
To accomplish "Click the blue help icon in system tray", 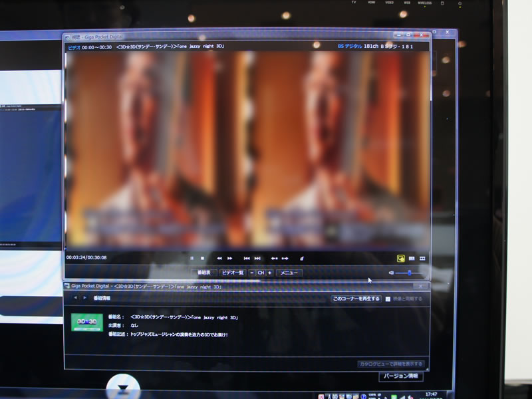I will click(363, 396).
